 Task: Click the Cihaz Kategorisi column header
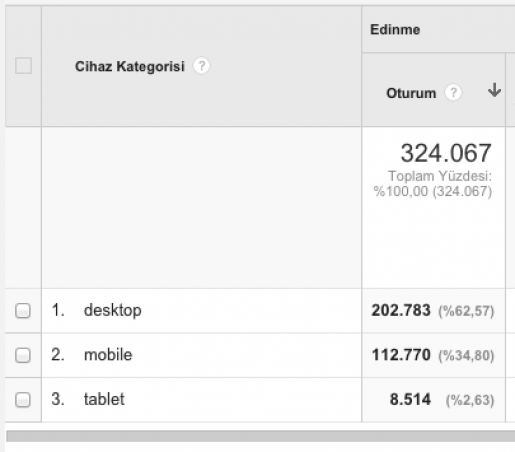tap(130, 66)
